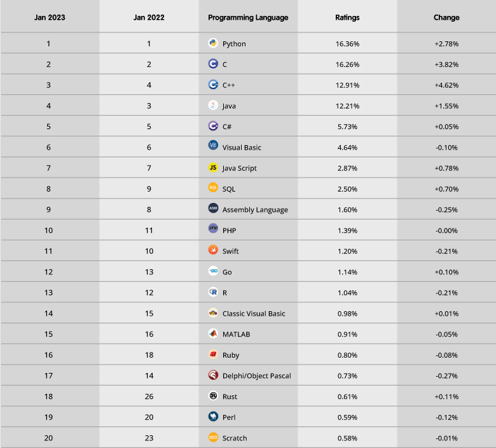Select the PHP logo icon
The width and height of the screenshot is (496, 448).
tap(213, 228)
